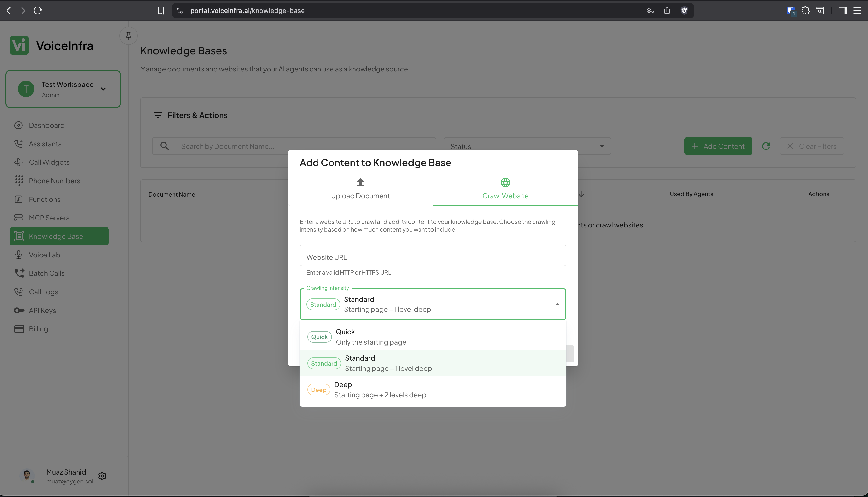Refresh the knowledge base list
Viewport: 868px width, 497px height.
pos(766,146)
